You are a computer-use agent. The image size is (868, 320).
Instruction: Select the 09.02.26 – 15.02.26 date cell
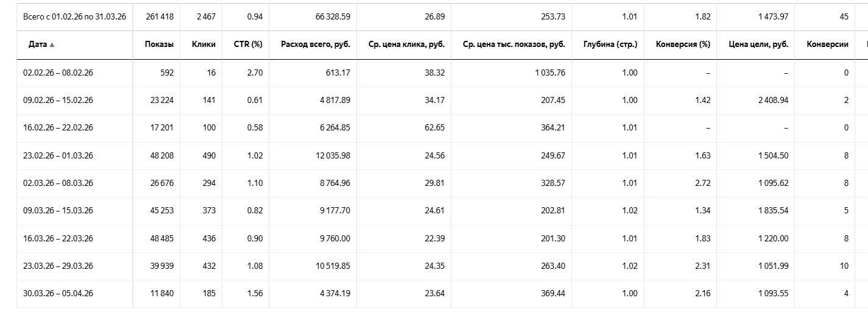coord(58,100)
